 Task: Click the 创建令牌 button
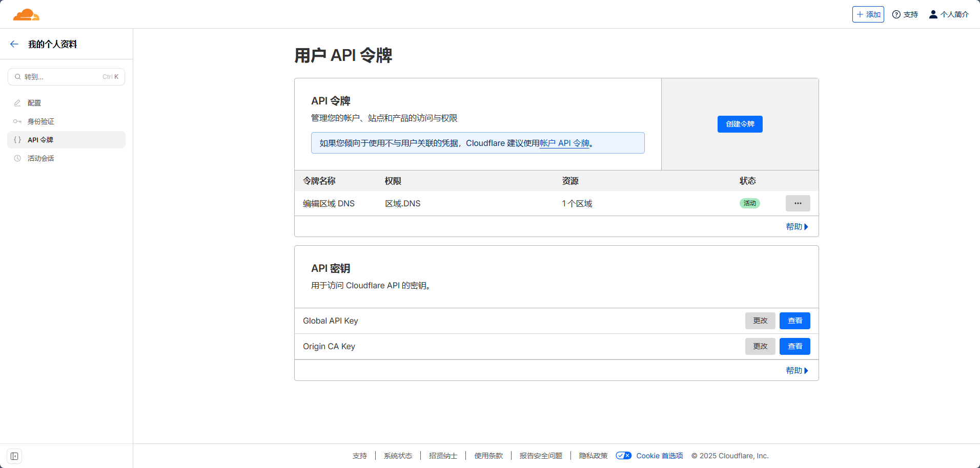(x=740, y=124)
